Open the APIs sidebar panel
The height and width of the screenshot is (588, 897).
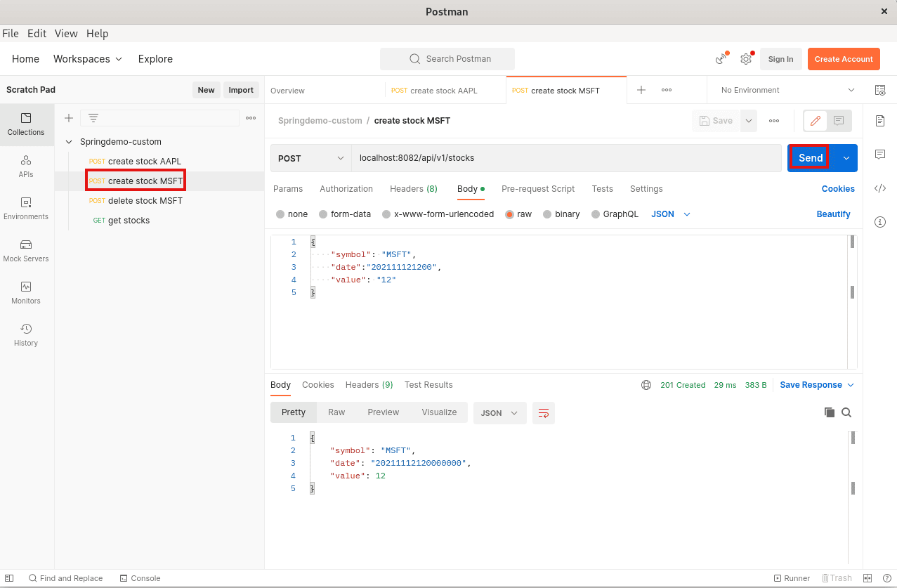click(27, 166)
